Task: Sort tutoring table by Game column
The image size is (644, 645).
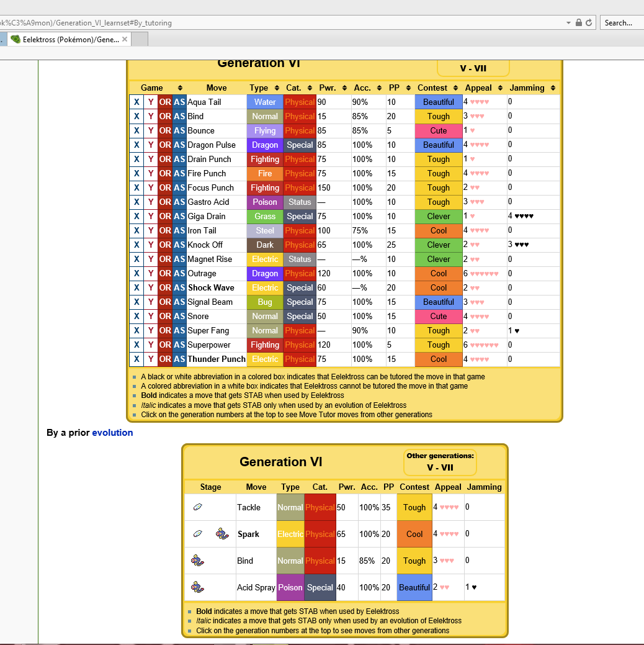Action: [x=180, y=88]
